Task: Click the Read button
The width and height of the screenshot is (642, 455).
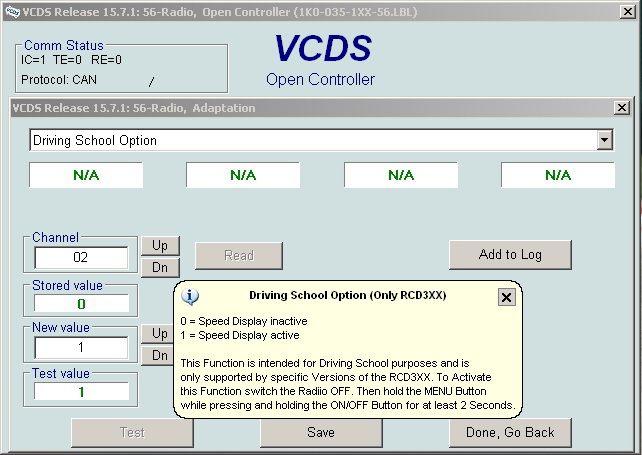Action: (239, 256)
